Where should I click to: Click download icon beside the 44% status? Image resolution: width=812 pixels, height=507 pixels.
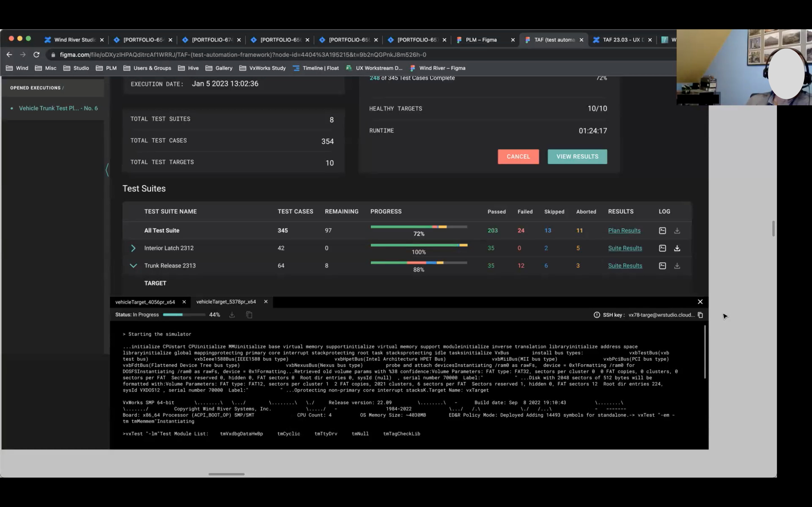click(232, 315)
